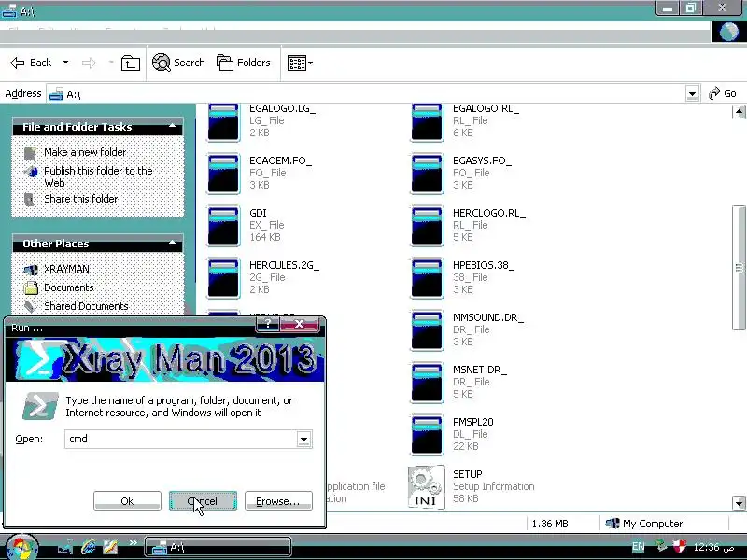The image size is (747, 560).
Task: Click the security shield tray icon
Action: 680,546
